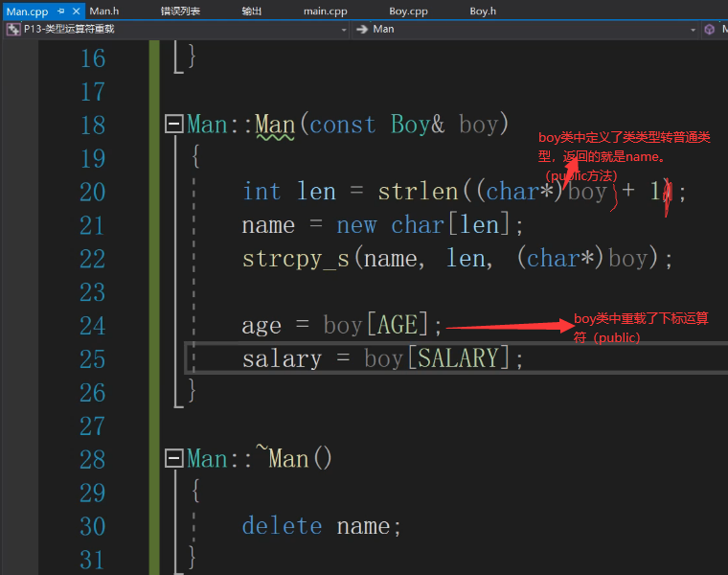The width and height of the screenshot is (728, 575).
Task: Switch to the Man.h tab
Action: click(103, 11)
